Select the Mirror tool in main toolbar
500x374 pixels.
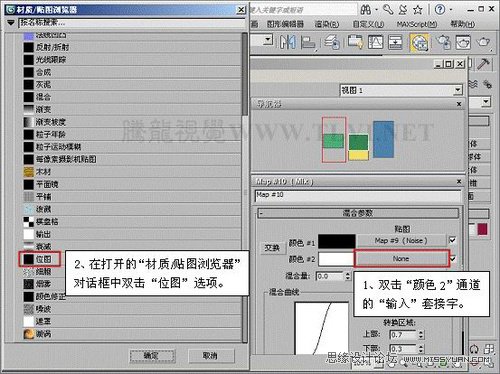pyautogui.click(x=288, y=42)
